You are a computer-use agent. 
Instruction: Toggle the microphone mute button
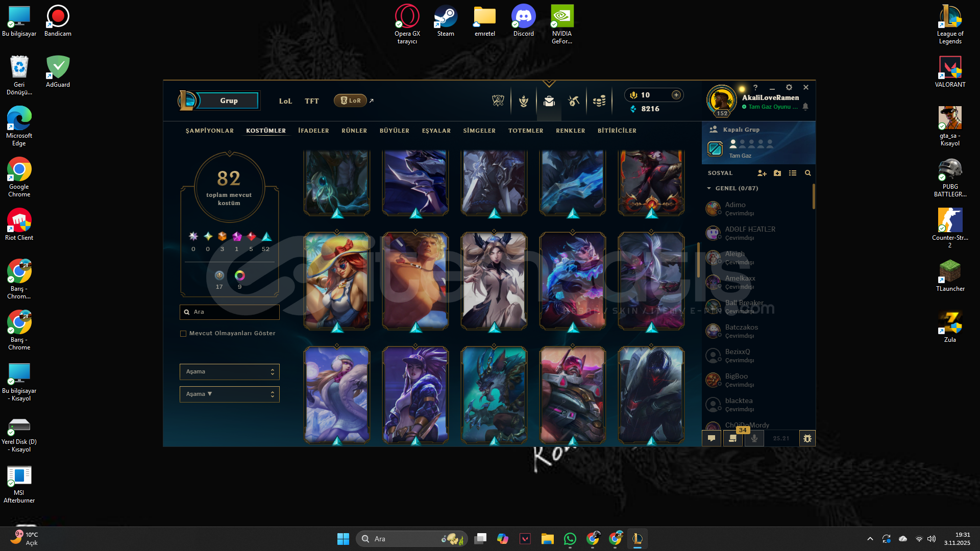point(754,438)
